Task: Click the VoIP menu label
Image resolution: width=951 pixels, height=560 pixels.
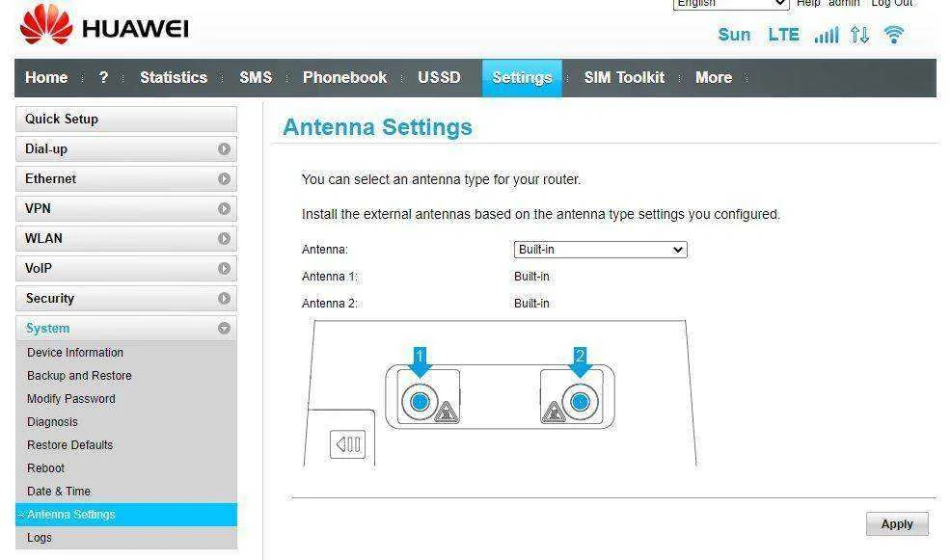Action: click(39, 268)
